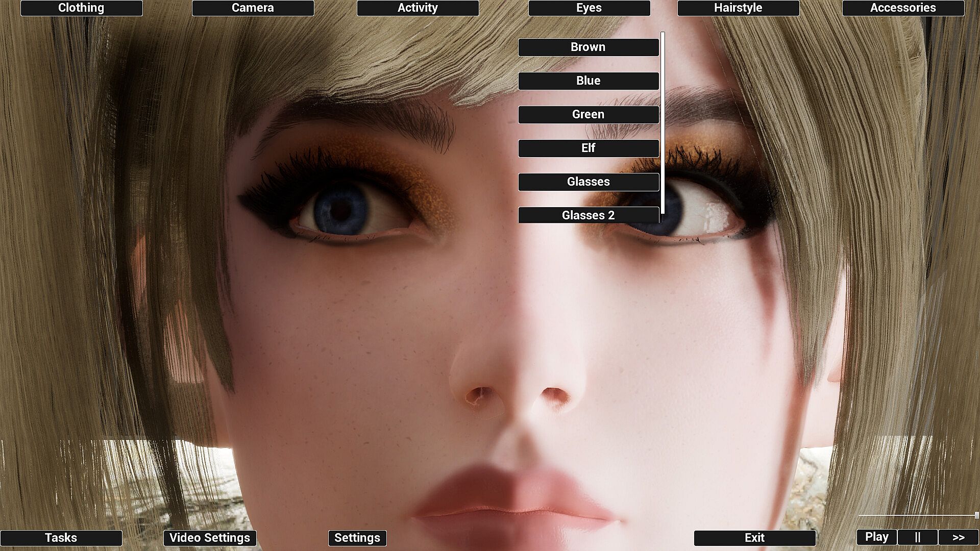Open the Accessories menu

[903, 8]
